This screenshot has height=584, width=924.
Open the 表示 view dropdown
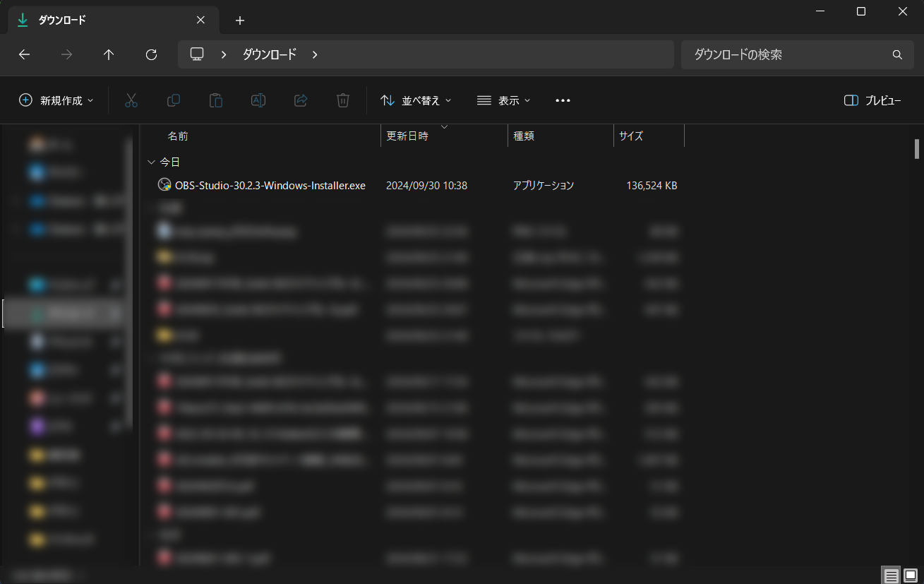click(x=503, y=100)
